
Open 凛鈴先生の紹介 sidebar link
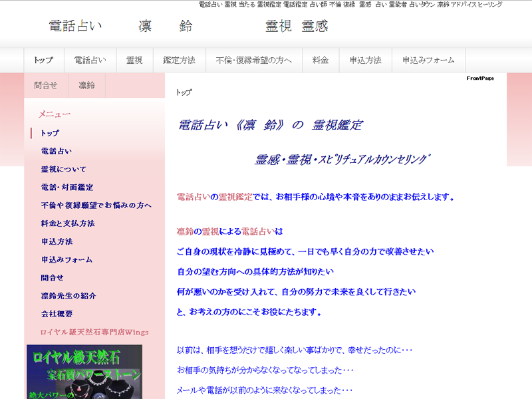(68, 296)
